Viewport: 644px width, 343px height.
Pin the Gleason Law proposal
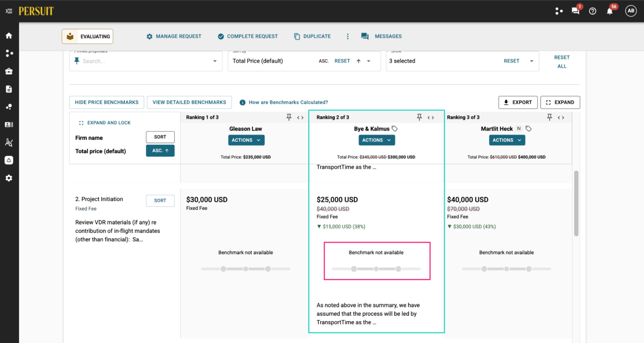289,117
